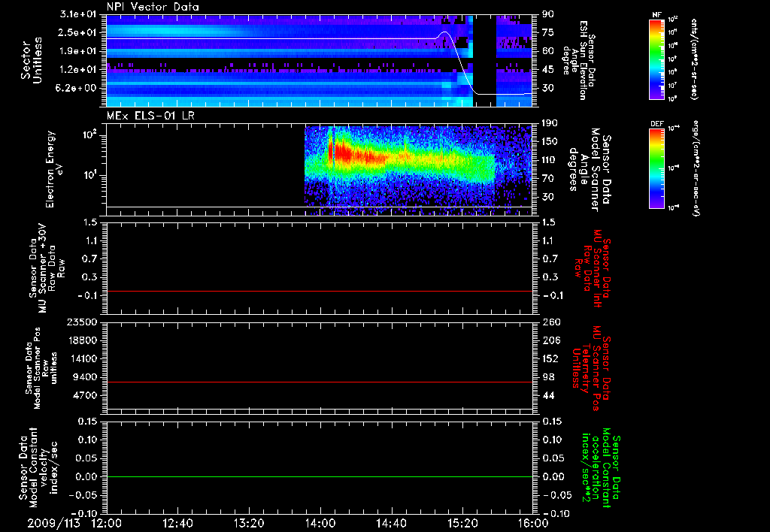This screenshot has height=532, width=770.
Task: Click the '190' scanner angle tick label
Action: (550, 123)
